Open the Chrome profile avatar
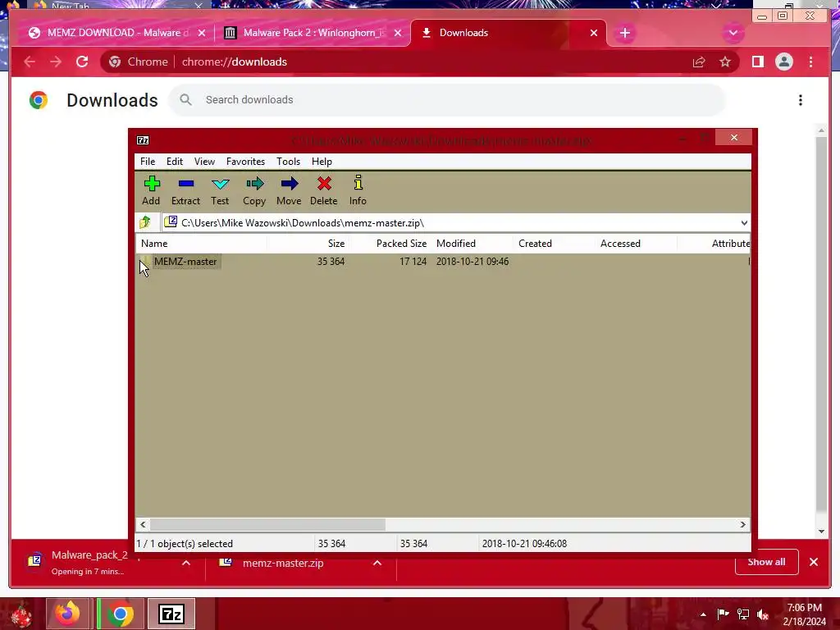 [783, 62]
